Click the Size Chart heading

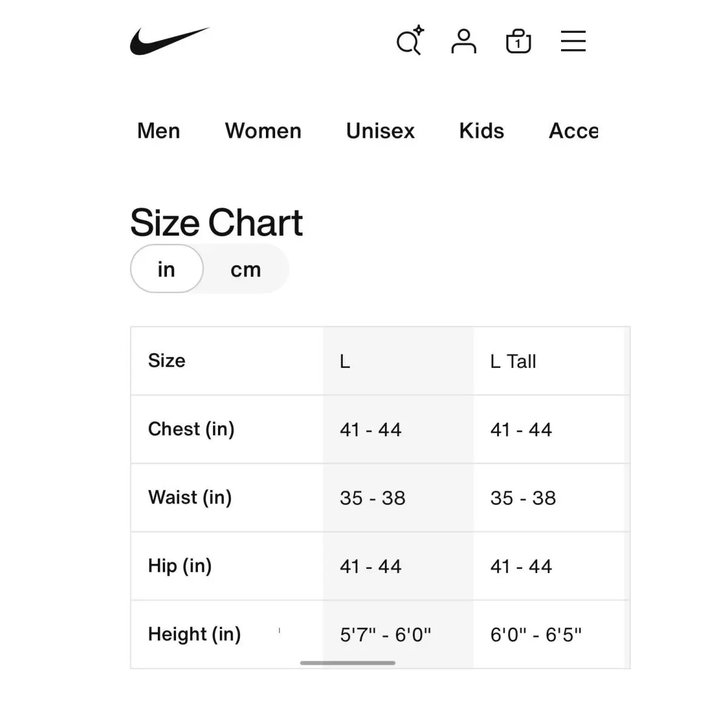click(x=216, y=222)
